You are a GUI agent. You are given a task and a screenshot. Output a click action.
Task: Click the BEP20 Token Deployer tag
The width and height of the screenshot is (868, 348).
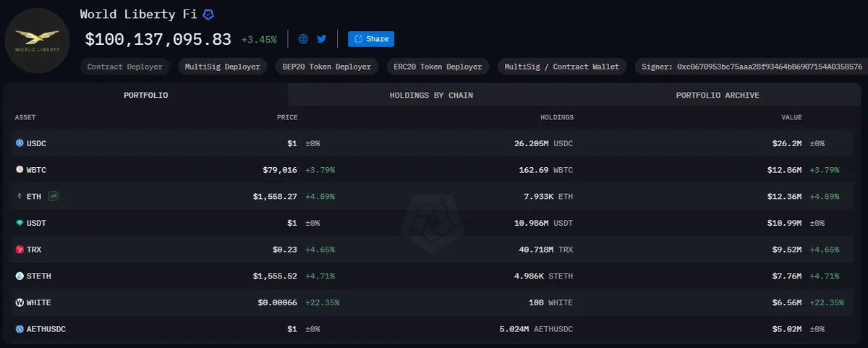(x=327, y=67)
